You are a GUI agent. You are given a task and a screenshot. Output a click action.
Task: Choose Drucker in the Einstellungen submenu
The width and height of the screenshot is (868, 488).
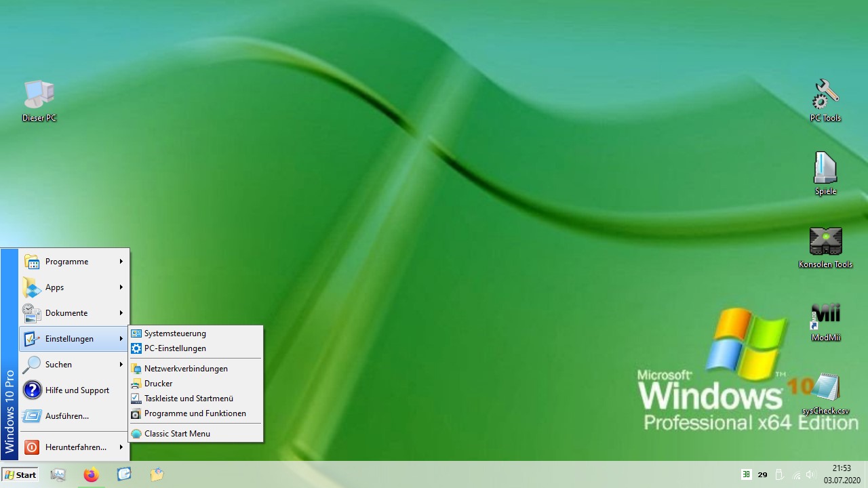tap(195, 384)
